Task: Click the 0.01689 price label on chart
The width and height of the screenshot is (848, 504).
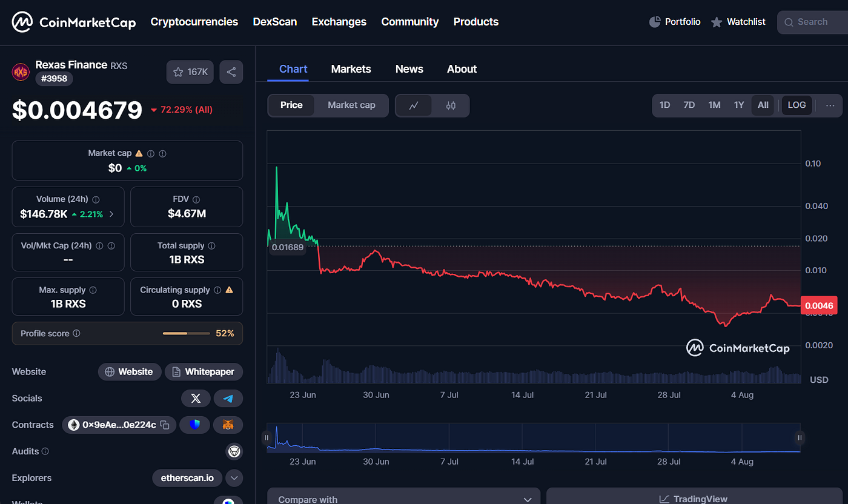Action: tap(288, 247)
